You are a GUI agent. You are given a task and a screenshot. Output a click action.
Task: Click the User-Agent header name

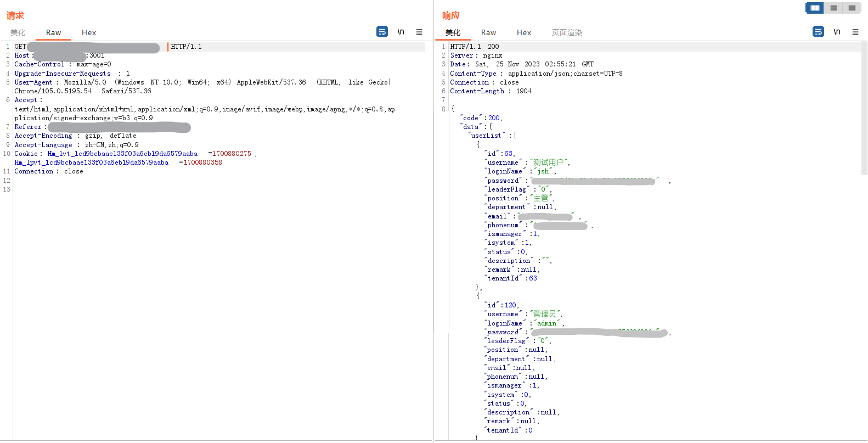coord(33,82)
